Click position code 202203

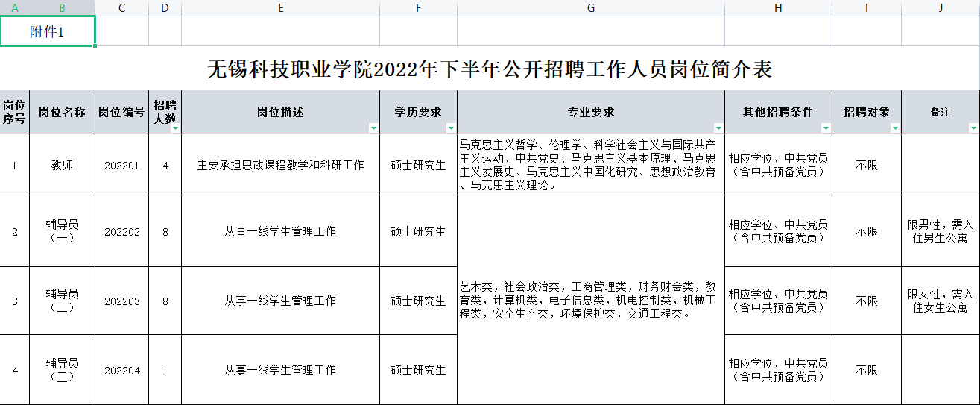tap(122, 301)
